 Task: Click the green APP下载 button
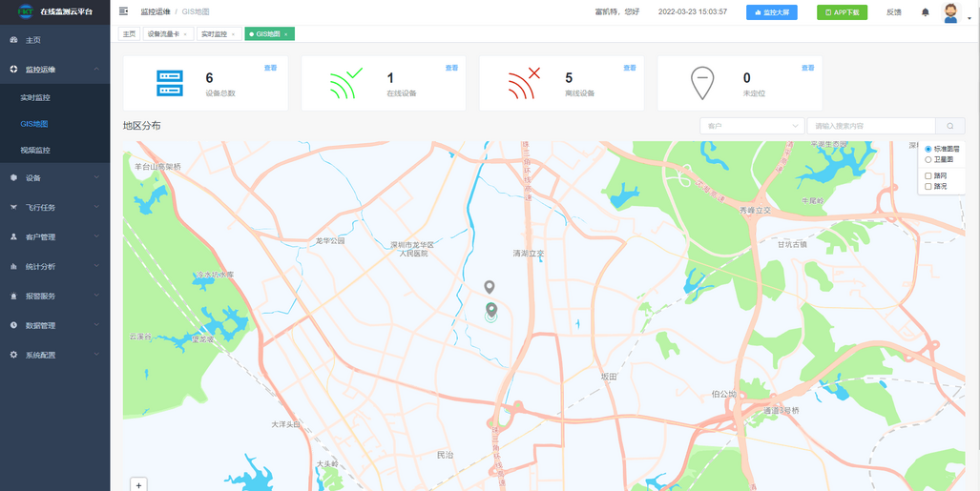coord(842,12)
